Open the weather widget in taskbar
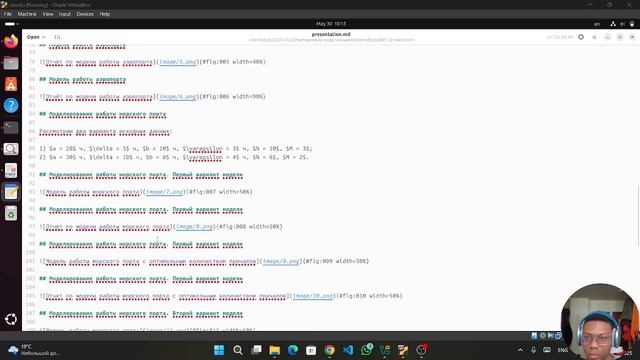 (35, 350)
